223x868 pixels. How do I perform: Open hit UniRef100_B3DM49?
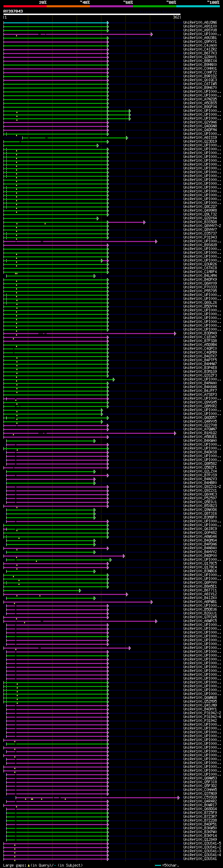[x=200, y=333]
